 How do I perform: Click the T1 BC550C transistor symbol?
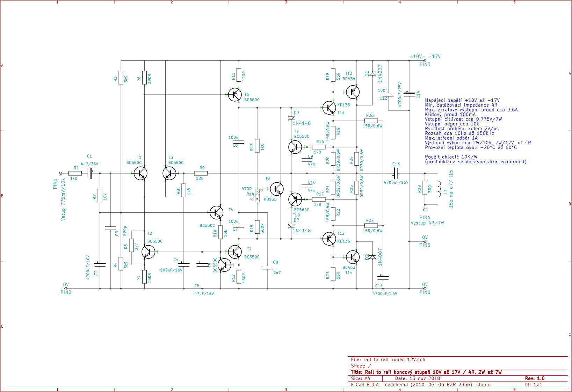point(140,173)
